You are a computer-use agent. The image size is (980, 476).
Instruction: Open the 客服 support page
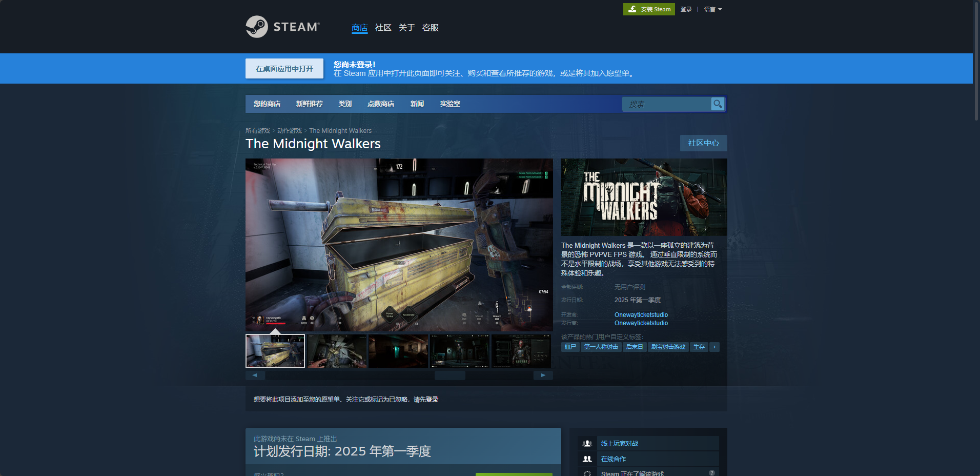(x=431, y=28)
